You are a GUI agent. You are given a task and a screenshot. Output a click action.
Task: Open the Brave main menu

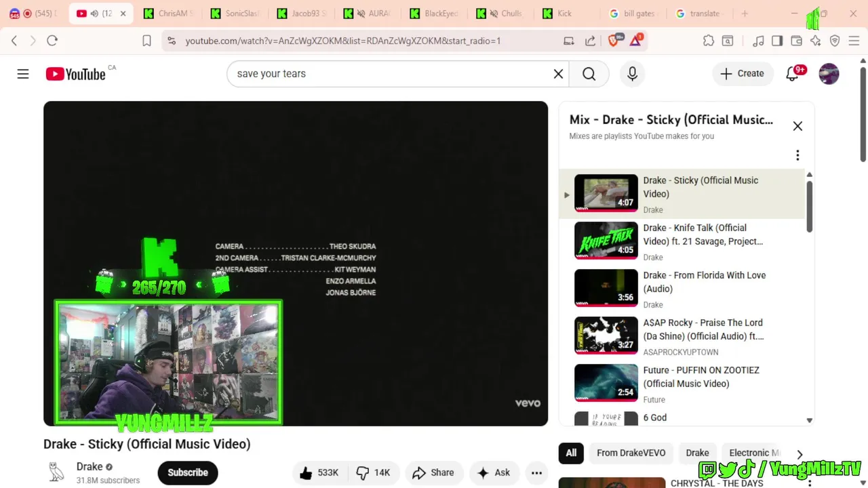pyautogui.click(x=854, y=41)
